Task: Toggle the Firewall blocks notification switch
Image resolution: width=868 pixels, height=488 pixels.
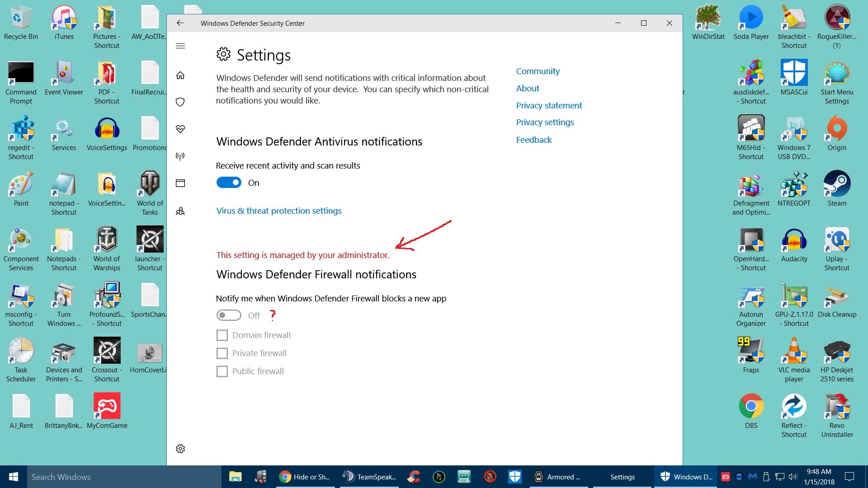Action: [x=229, y=315]
